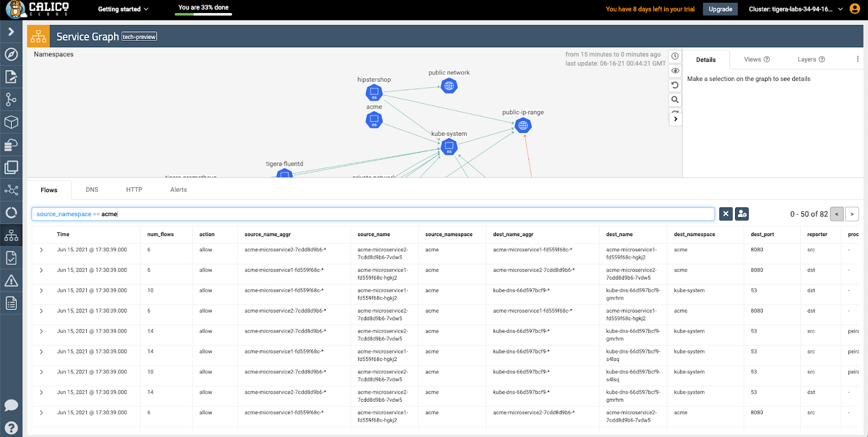Image resolution: width=868 pixels, height=437 pixels.
Task: Switch to the Alerts tab
Action: click(x=178, y=190)
